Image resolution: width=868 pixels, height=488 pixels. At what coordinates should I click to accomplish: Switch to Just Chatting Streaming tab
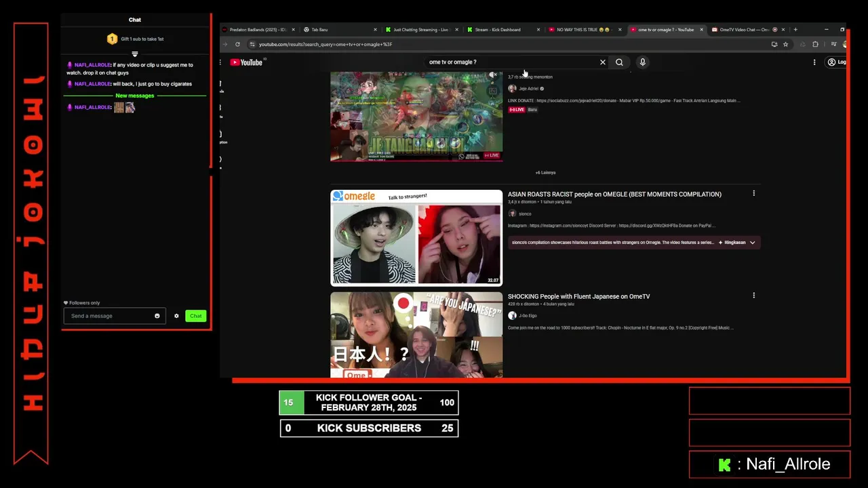click(x=421, y=30)
